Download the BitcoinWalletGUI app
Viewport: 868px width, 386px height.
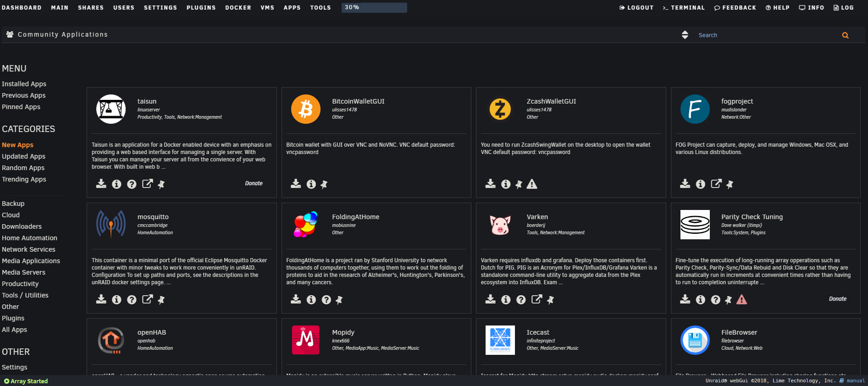pyautogui.click(x=296, y=184)
